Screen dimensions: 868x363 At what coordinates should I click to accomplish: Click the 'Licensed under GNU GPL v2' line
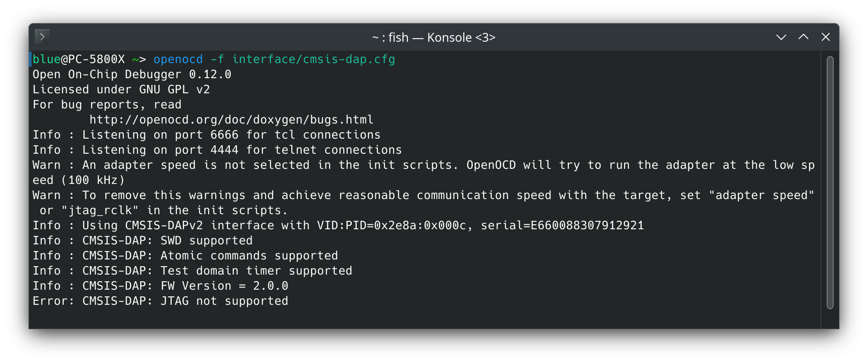[121, 90]
